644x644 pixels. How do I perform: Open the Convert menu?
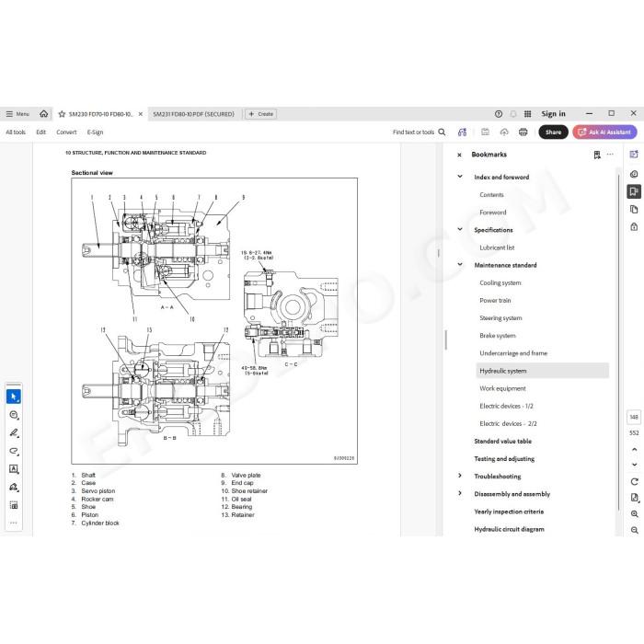(x=66, y=132)
